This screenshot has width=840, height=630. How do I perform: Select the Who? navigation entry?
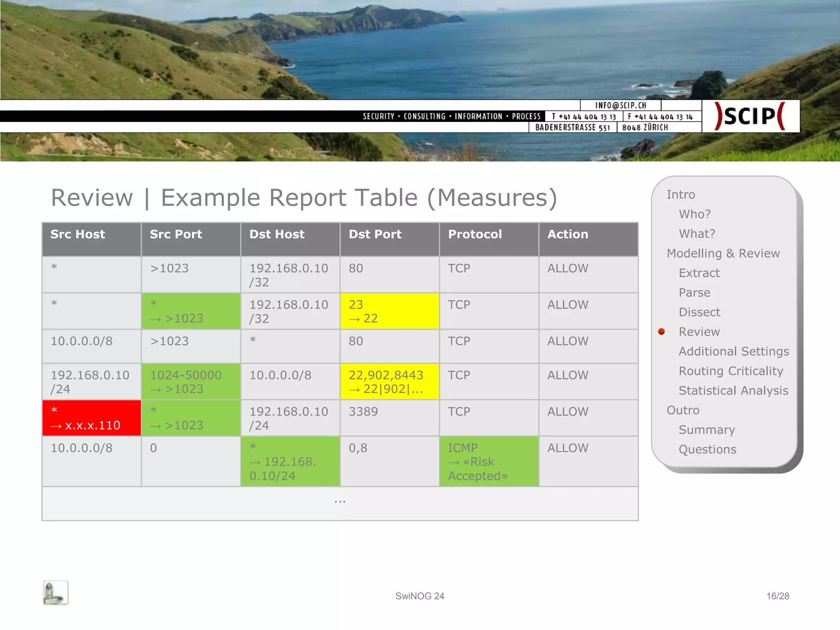(x=694, y=214)
